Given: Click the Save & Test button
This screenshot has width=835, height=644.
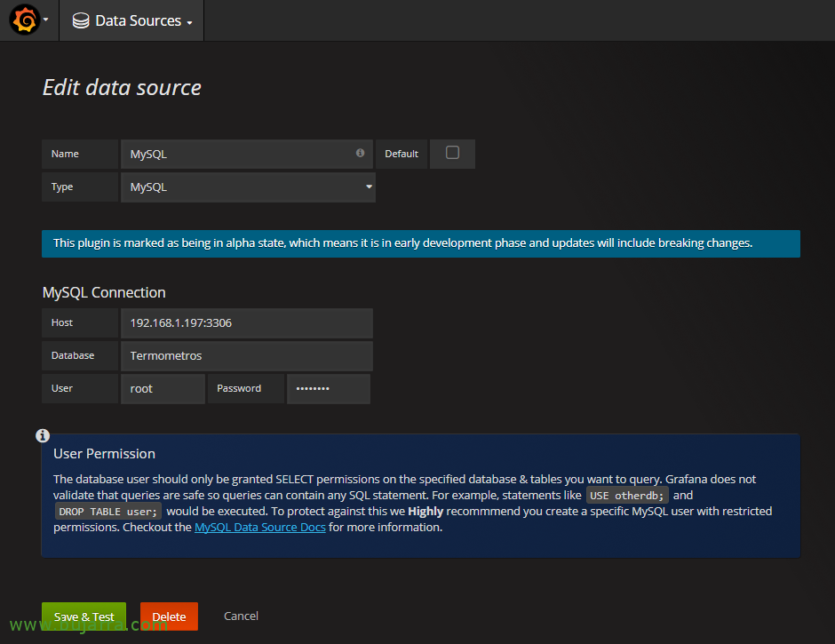Looking at the screenshot, I should click(83, 616).
